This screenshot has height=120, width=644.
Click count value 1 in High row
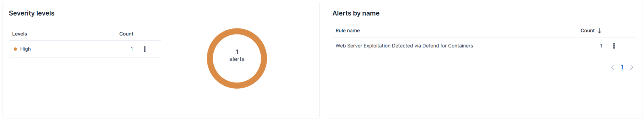click(x=132, y=49)
